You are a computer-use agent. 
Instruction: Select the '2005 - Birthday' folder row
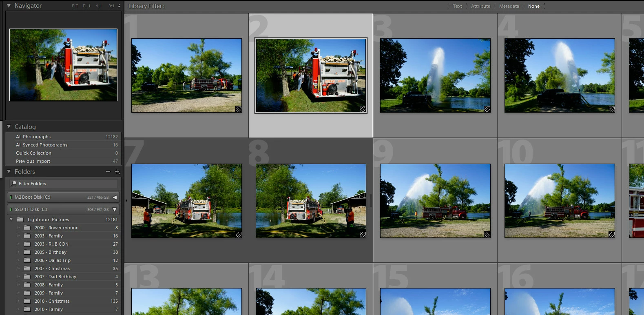63,252
